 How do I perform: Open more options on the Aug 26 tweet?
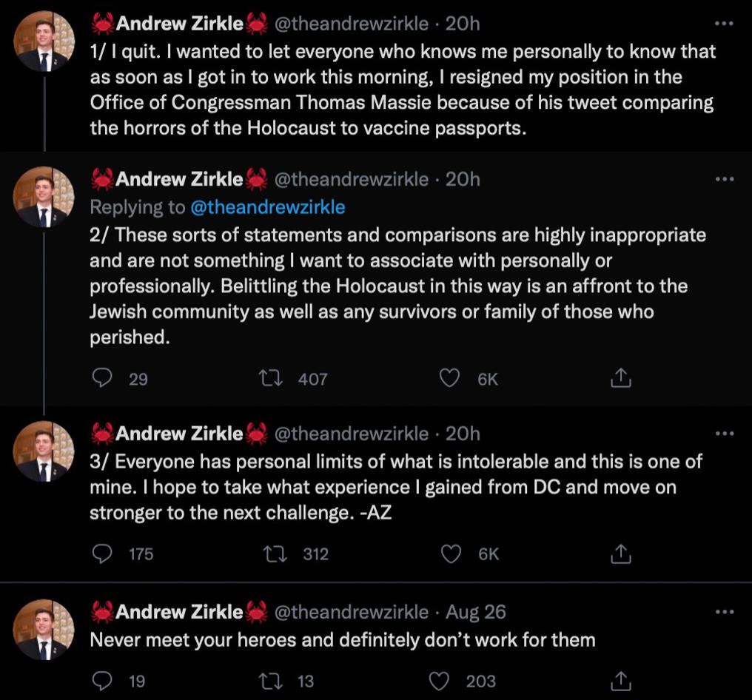tap(724, 612)
